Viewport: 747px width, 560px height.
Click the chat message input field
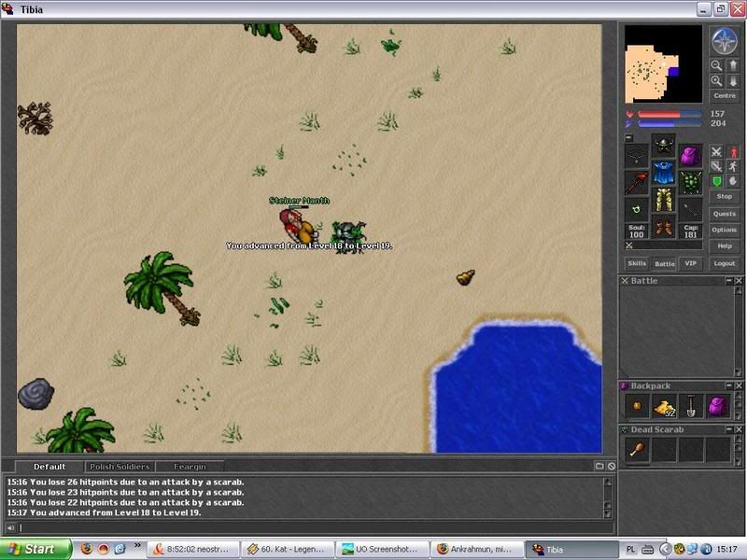316,527
